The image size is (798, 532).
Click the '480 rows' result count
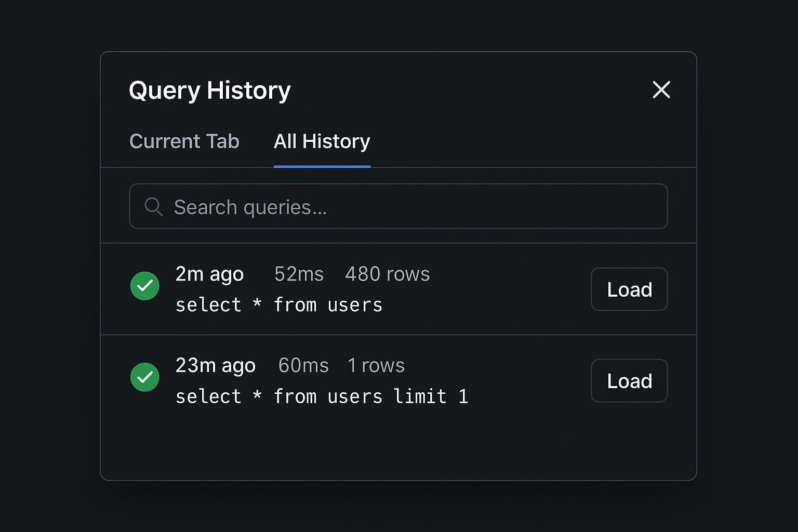(x=387, y=274)
